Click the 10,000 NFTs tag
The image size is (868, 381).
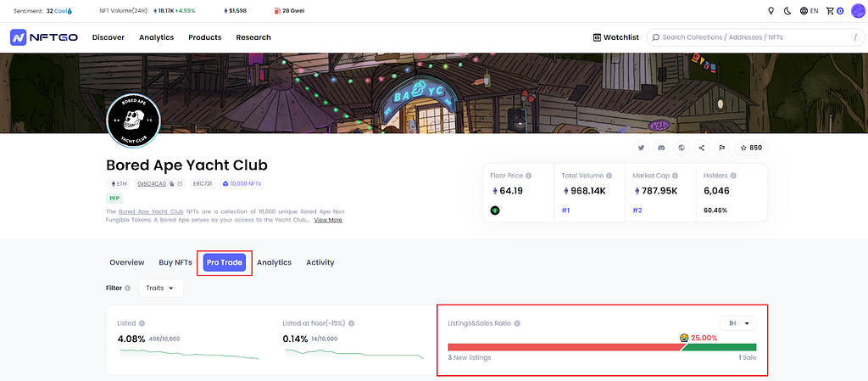[x=242, y=183]
